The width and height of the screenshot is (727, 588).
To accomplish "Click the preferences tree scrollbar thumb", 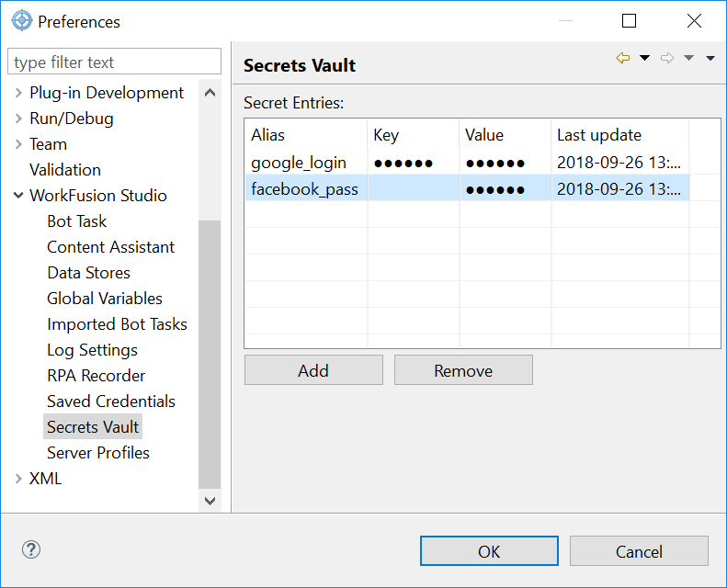I will coord(210,355).
